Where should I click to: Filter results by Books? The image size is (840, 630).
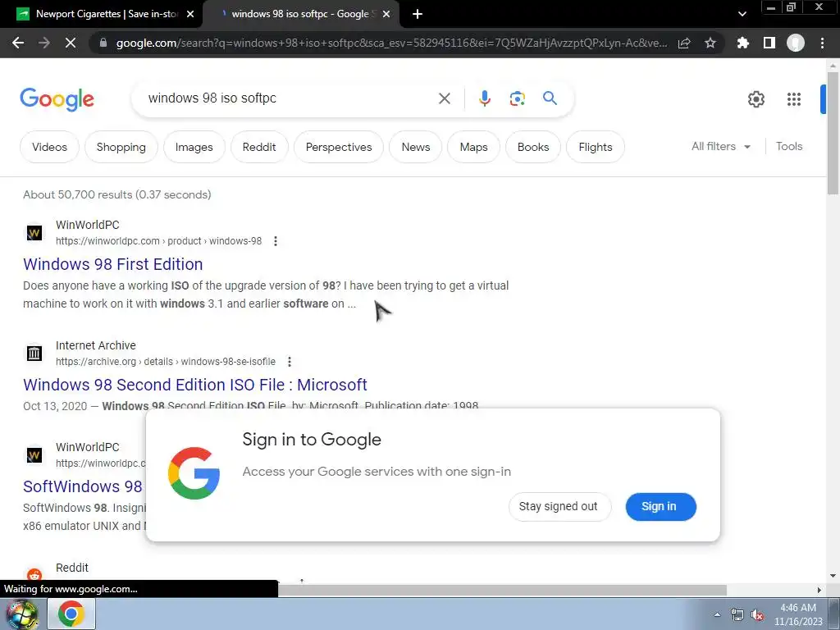pos(533,147)
